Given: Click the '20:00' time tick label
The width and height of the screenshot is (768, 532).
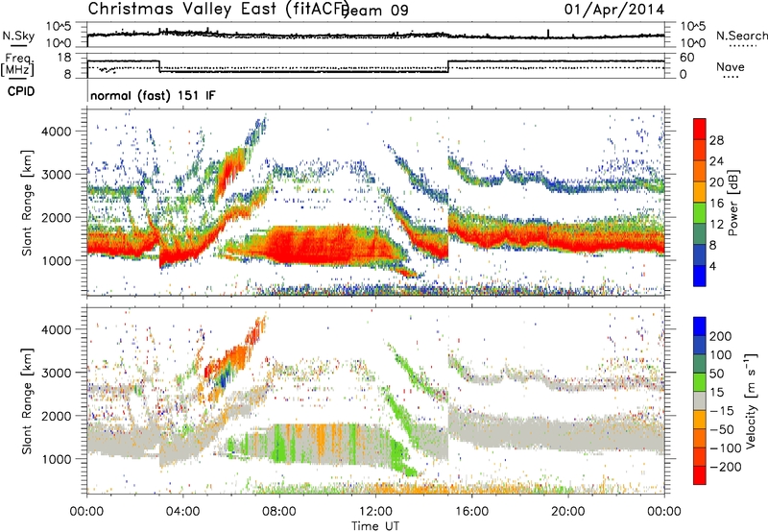Looking at the screenshot, I should click(x=567, y=512).
